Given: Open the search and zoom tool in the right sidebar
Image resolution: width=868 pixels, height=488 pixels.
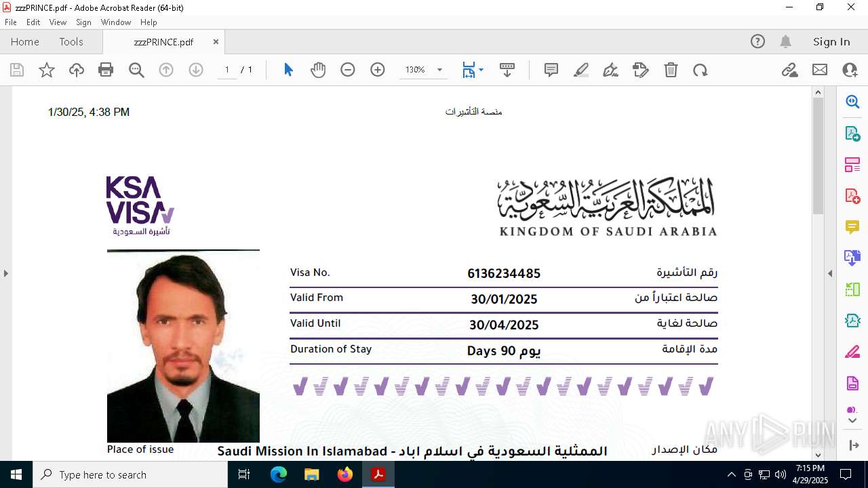Looking at the screenshot, I should pos(852,102).
